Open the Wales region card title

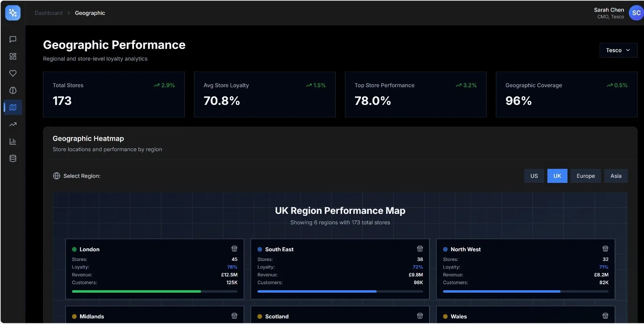459,316
